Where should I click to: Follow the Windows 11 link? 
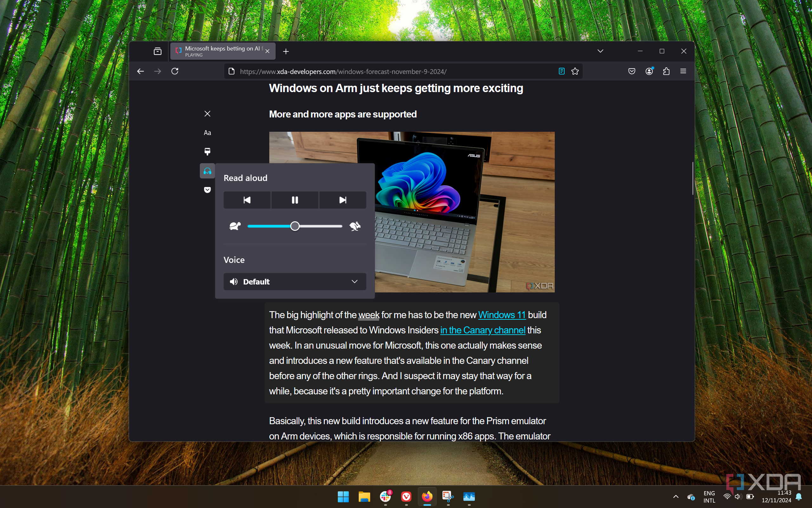tap(502, 315)
